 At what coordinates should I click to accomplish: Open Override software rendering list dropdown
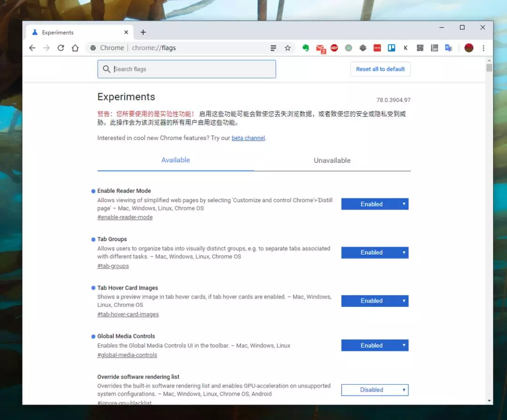click(375, 390)
